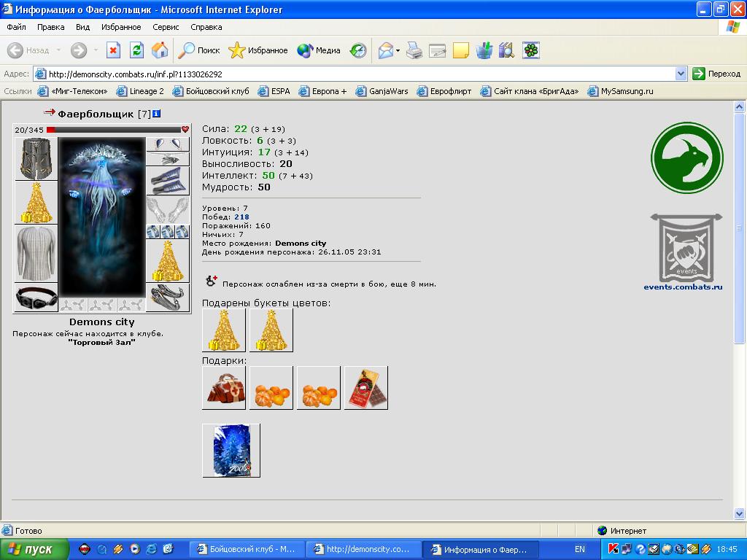Open the ESPA bookmark link
This screenshot has width=747, height=560.
(274, 91)
